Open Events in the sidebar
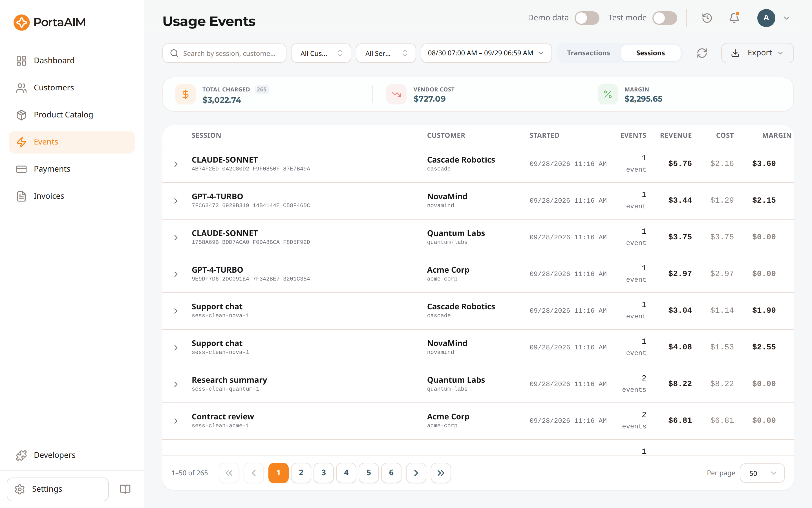Viewport: 812px width, 508px height. 72,142
